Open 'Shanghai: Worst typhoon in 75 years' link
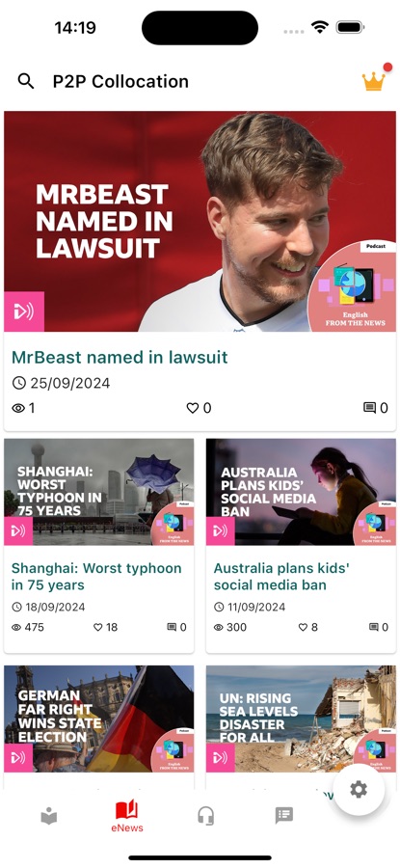 [96, 577]
